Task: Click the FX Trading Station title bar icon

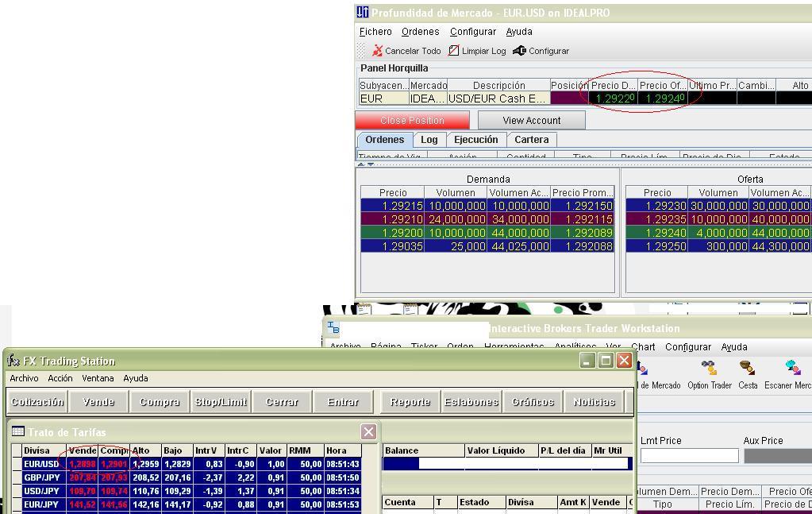Action: pyautogui.click(x=13, y=360)
